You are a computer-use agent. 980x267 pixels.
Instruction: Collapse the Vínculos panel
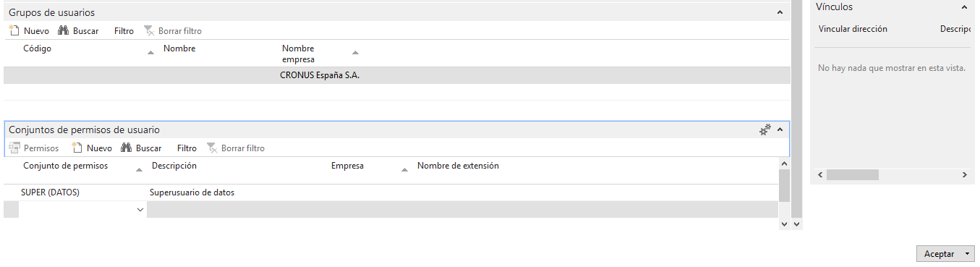965,7
